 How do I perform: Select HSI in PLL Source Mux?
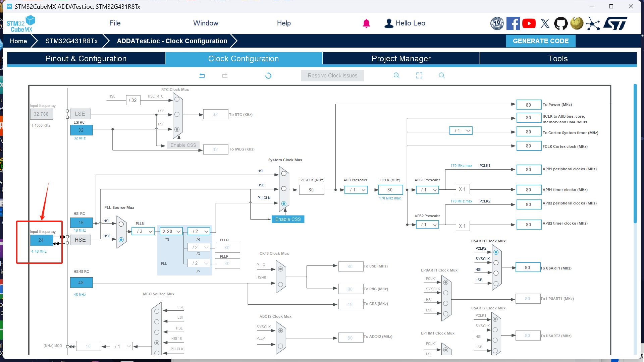121,224
